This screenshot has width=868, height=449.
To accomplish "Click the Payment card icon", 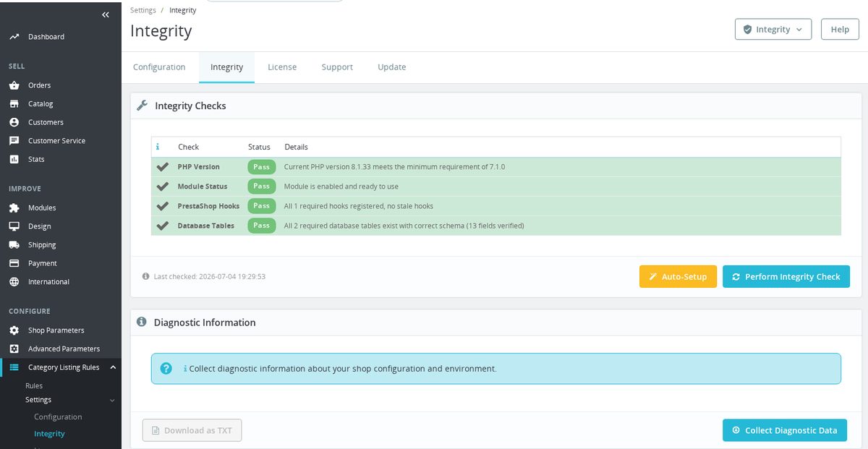I will click(x=14, y=263).
